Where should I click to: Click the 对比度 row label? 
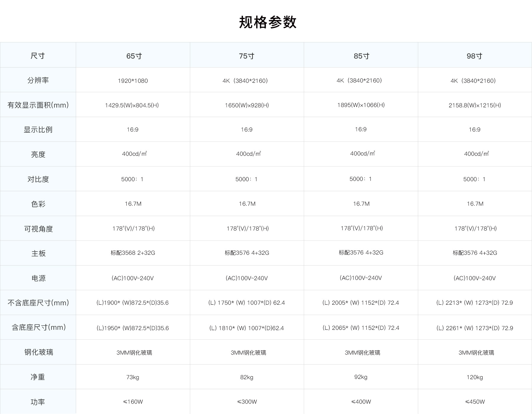tap(38, 179)
